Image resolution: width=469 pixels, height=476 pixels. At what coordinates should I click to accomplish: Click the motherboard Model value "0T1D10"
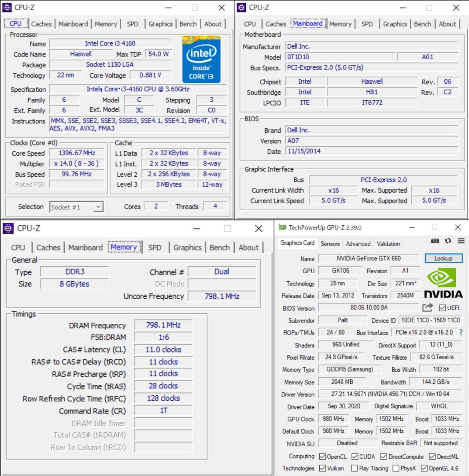340,57
